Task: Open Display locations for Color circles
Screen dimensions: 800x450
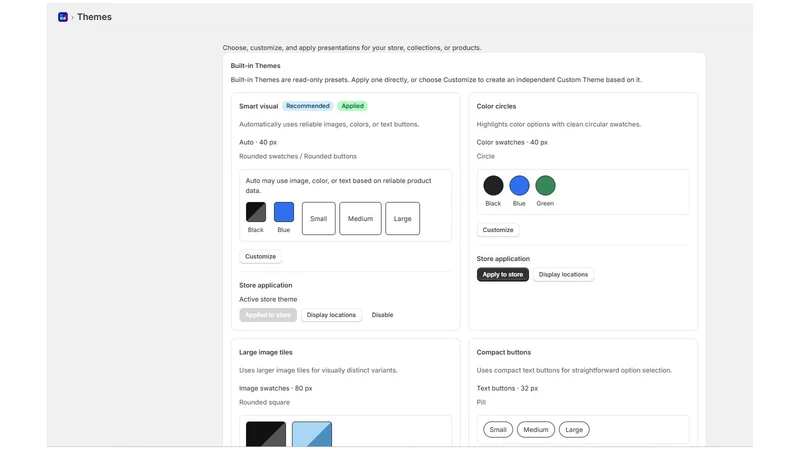Action: click(x=563, y=274)
